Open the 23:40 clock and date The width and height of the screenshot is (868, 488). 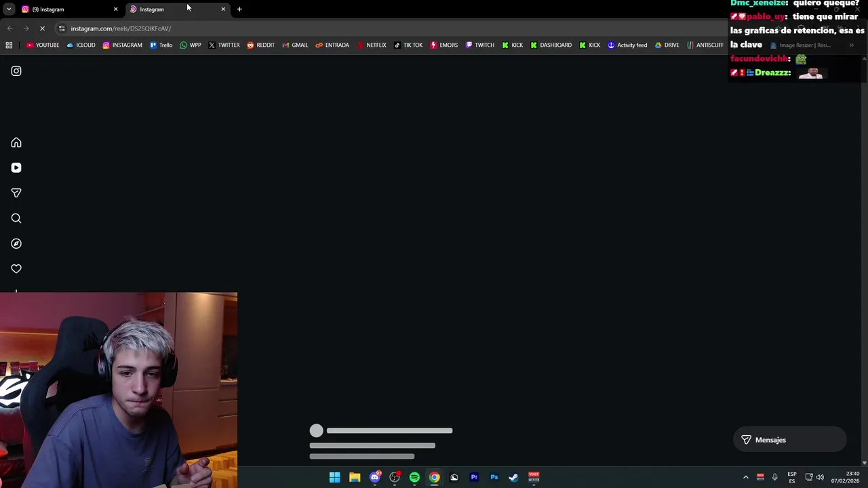click(x=845, y=477)
